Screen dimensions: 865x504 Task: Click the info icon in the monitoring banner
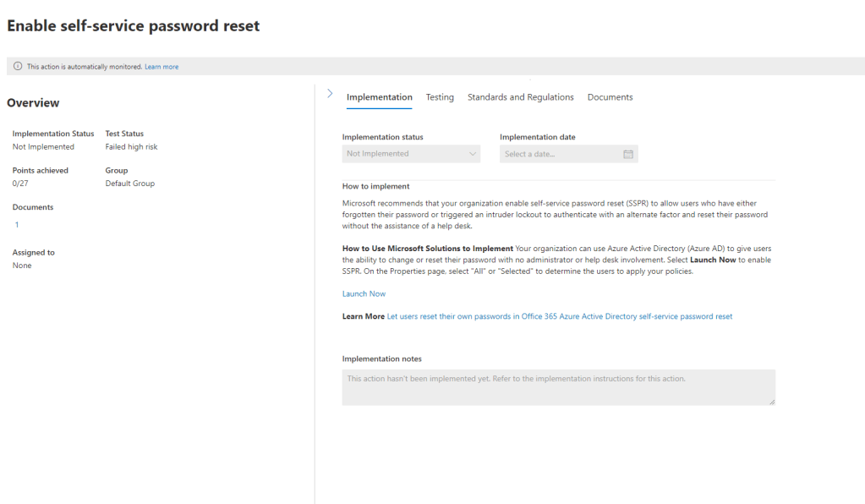pos(18,67)
